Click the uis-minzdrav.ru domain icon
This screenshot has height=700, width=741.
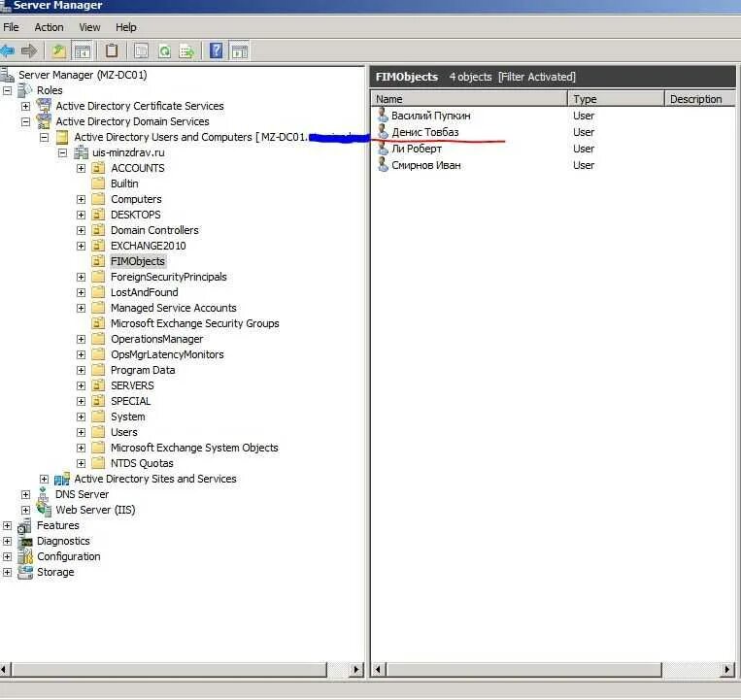click(81, 152)
